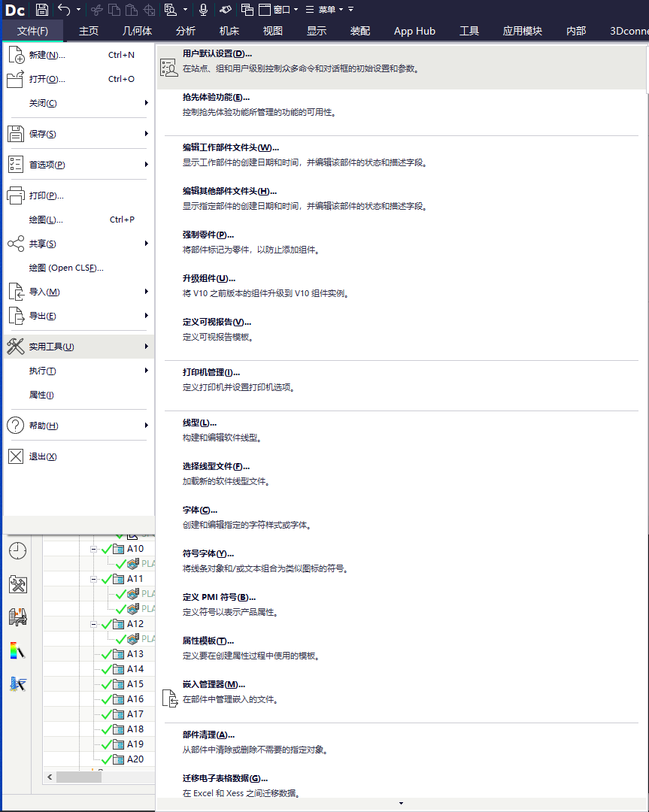This screenshot has width=649, height=812.
Task: Open the App Hub tab
Action: 414,31
